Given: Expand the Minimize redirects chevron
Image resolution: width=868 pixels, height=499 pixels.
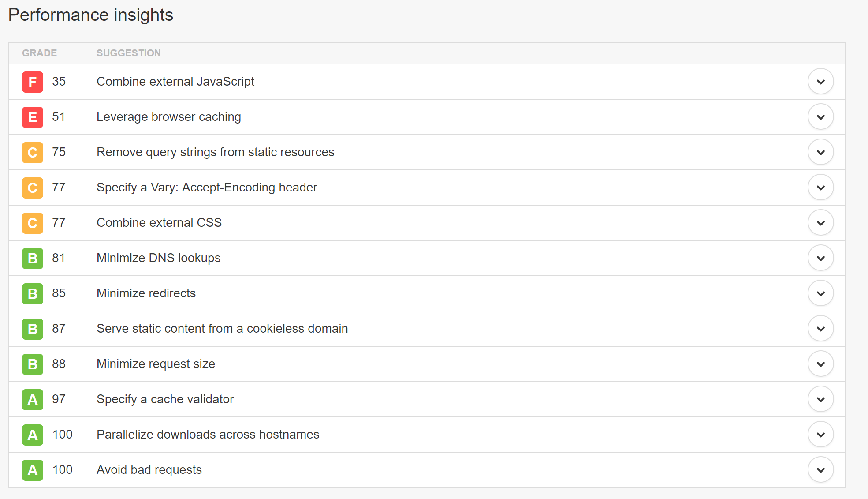Looking at the screenshot, I should tap(820, 293).
